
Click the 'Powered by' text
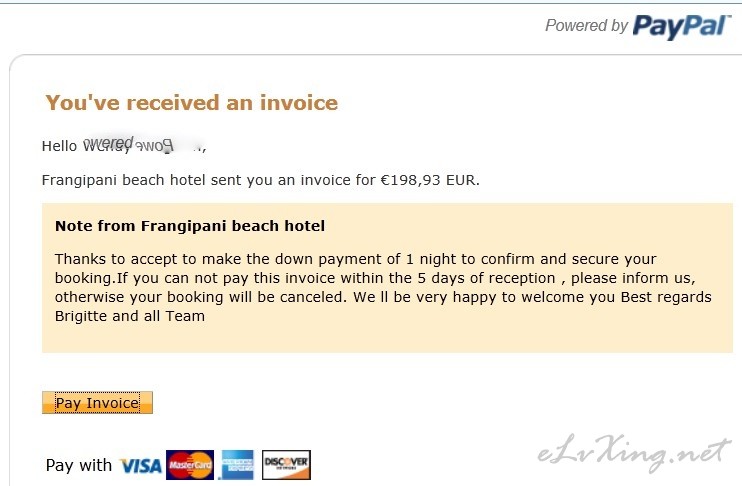pyautogui.click(x=586, y=26)
